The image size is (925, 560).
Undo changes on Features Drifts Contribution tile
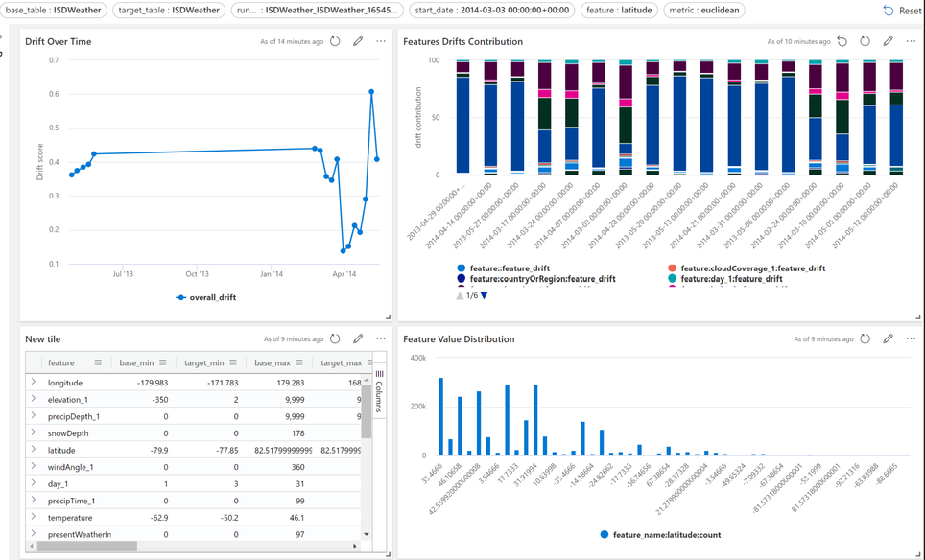[x=842, y=41]
